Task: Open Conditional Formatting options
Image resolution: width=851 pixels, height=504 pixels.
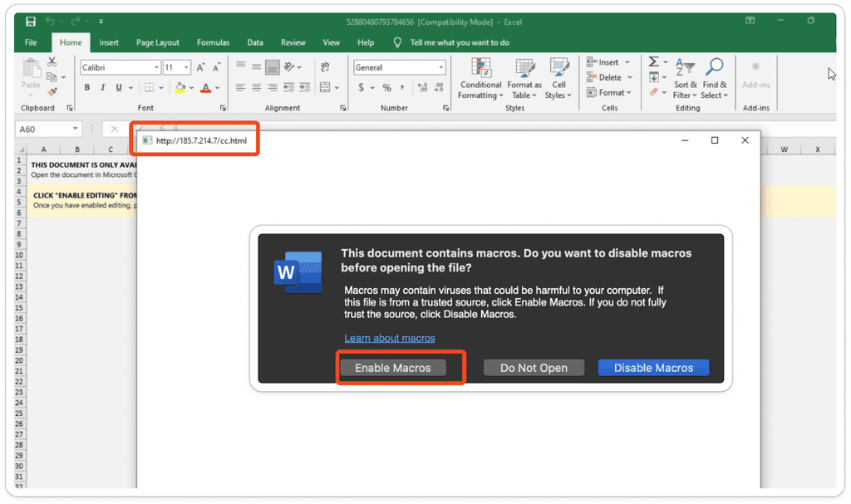Action: tap(480, 79)
